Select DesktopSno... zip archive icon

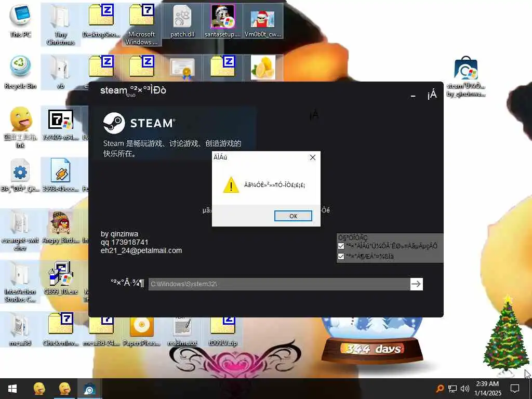coord(101,20)
